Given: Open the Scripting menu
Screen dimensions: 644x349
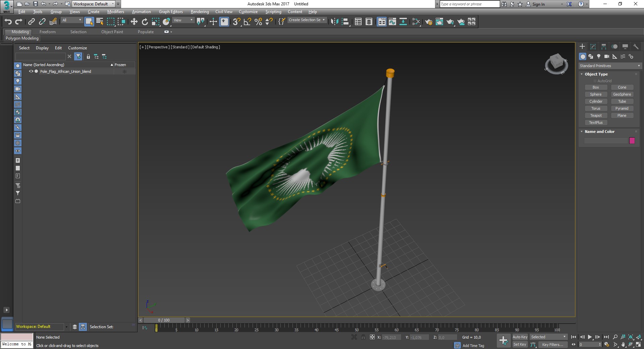Looking at the screenshot, I should coord(273,12).
